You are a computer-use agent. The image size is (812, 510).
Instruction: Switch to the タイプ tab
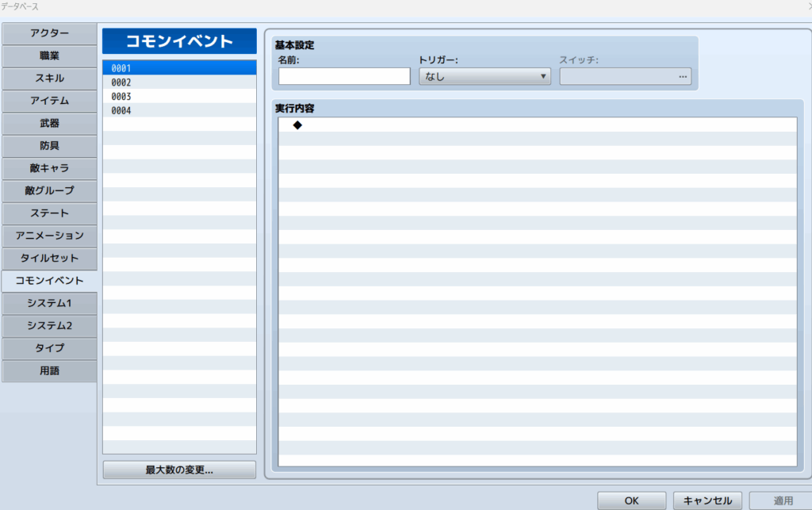pyautogui.click(x=49, y=348)
